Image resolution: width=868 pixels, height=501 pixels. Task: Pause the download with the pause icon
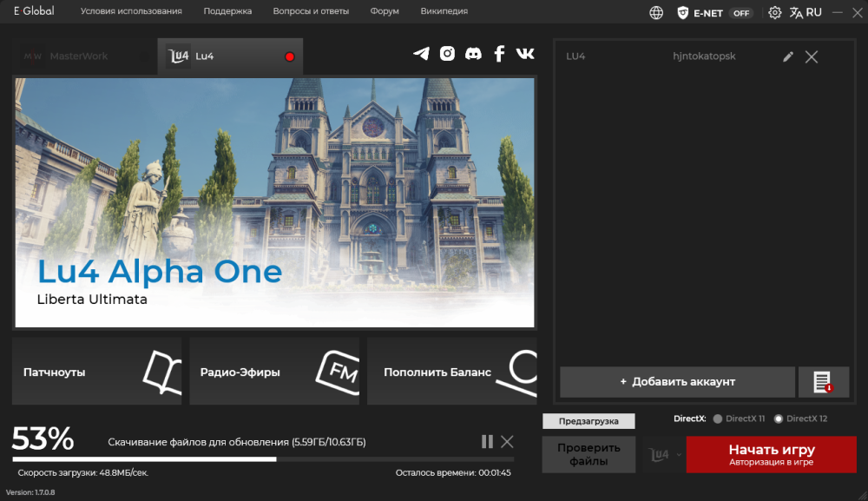[487, 441]
